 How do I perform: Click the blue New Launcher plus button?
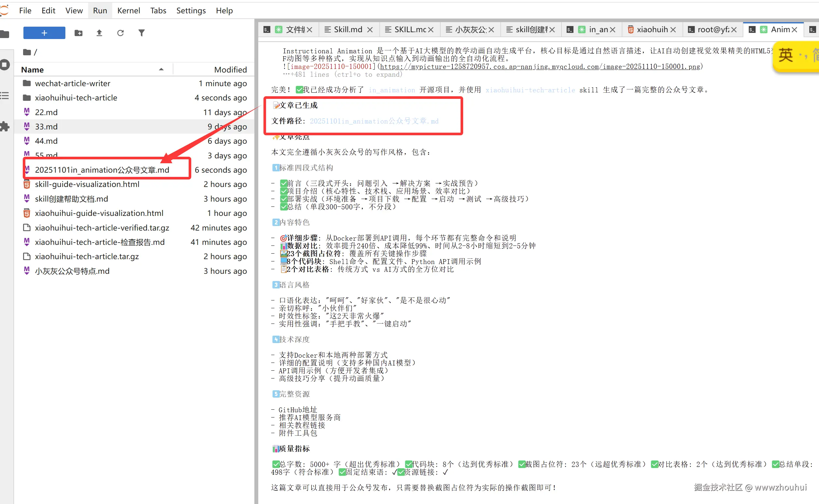point(44,33)
